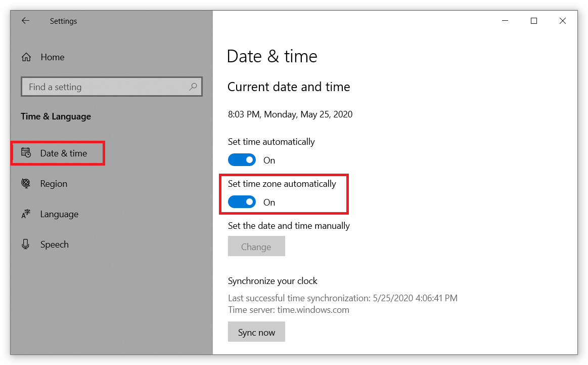This screenshot has height=365, width=588.
Task: Click the Time server: time.windows.com line
Action: point(289,310)
